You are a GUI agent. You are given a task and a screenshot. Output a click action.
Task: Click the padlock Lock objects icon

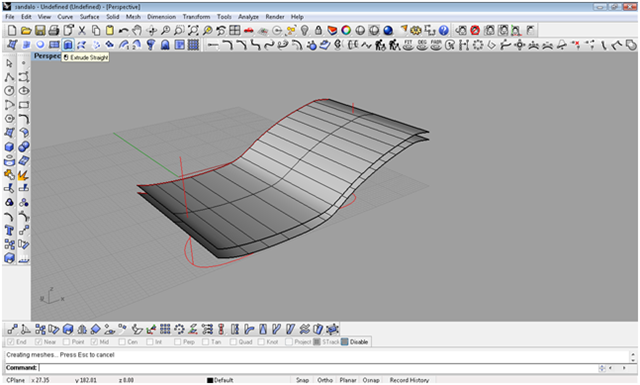point(318,31)
